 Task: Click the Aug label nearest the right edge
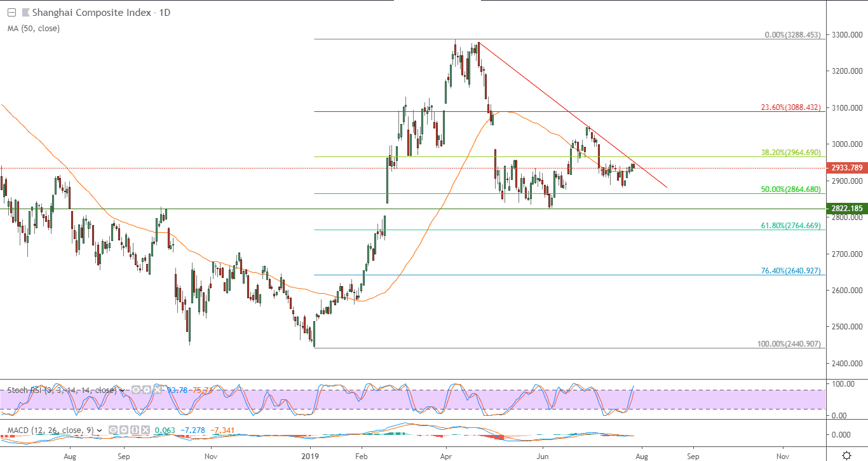[x=641, y=456]
